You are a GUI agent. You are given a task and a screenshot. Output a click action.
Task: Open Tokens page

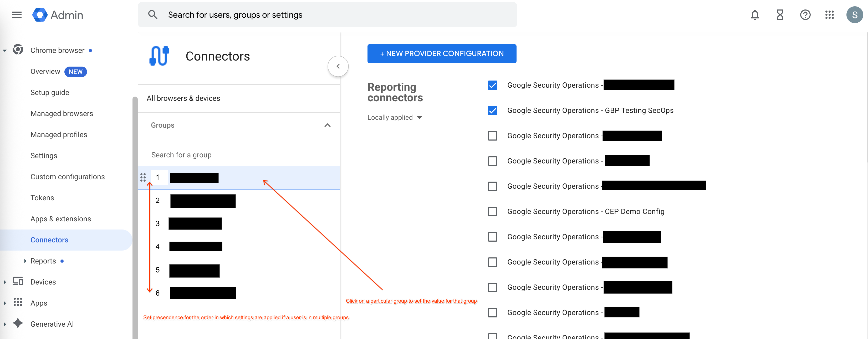pyautogui.click(x=42, y=198)
